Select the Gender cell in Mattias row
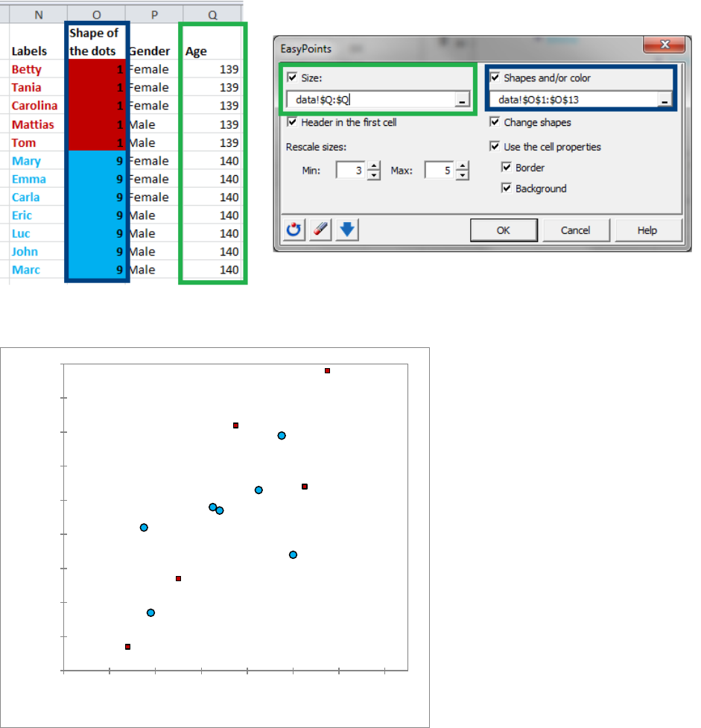The image size is (701, 728). pos(155,124)
